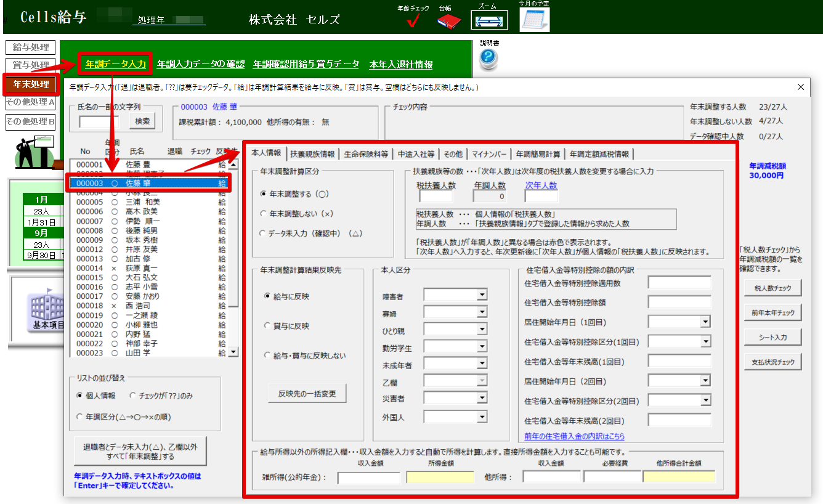
Task: Open the 未成年者 dropdown
Action: tap(482, 364)
